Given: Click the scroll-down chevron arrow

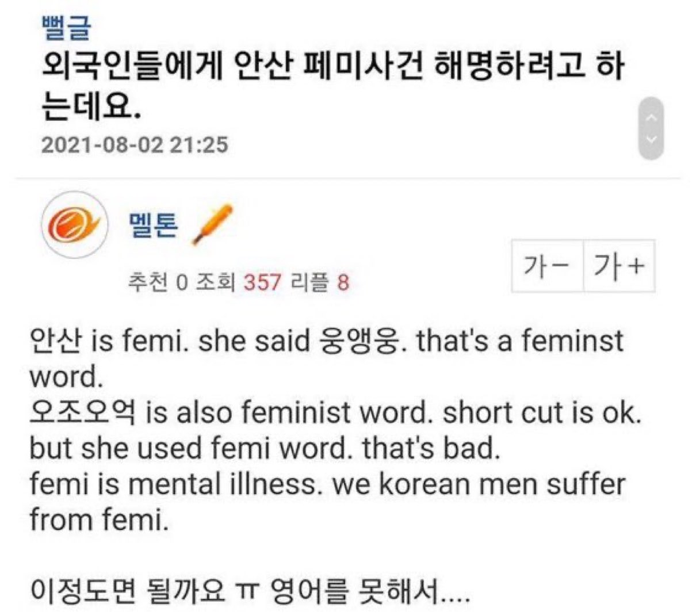Looking at the screenshot, I should click(x=651, y=139).
